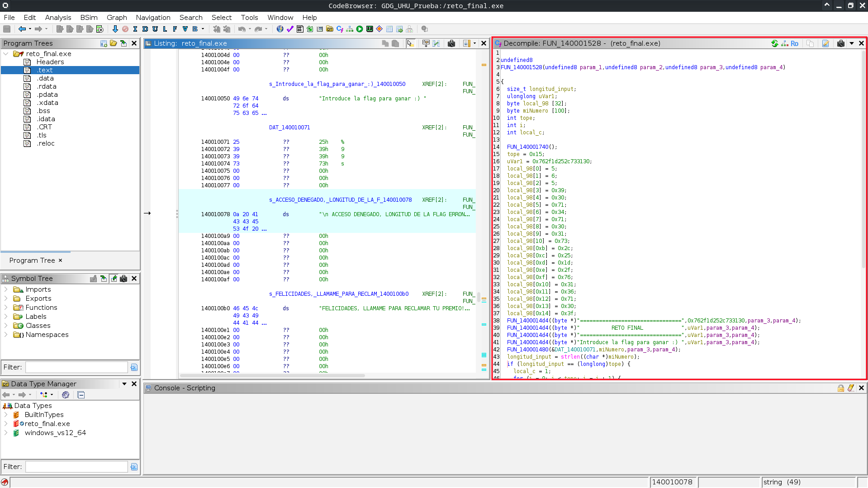Image resolution: width=868 pixels, height=488 pixels.
Task: Click the Console lock scroll icon
Action: pos(840,388)
